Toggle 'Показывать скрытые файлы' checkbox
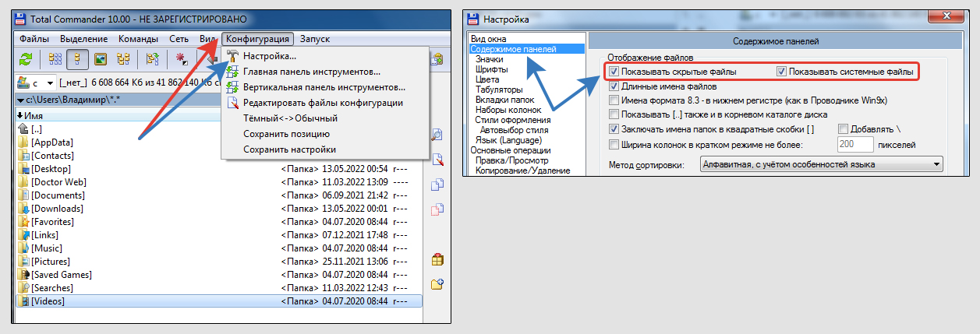Image resolution: width=980 pixels, height=334 pixels. (615, 72)
